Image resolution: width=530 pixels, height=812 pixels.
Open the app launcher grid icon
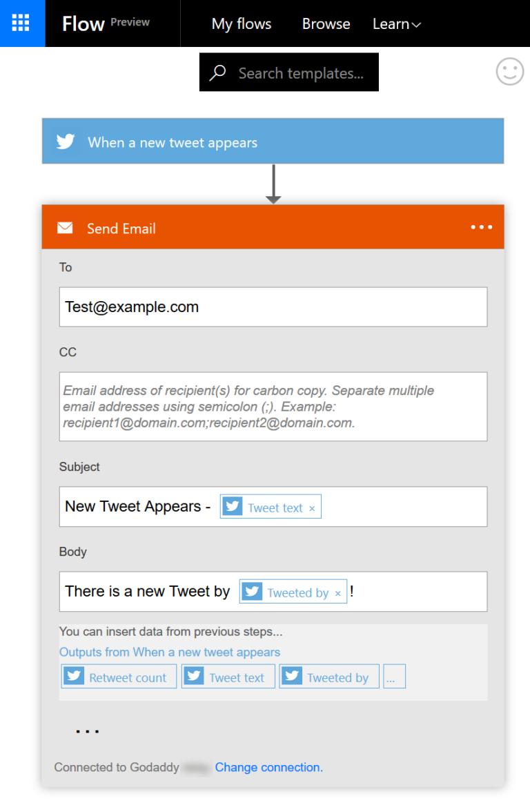[x=21, y=23]
